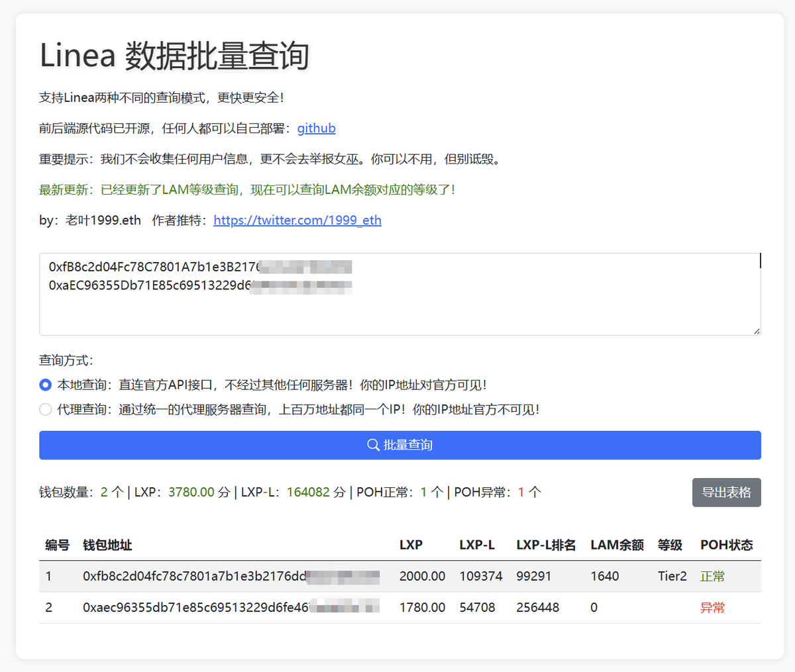Select the 本地查询 radio option
Image resolution: width=795 pixels, height=672 pixels.
[45, 385]
